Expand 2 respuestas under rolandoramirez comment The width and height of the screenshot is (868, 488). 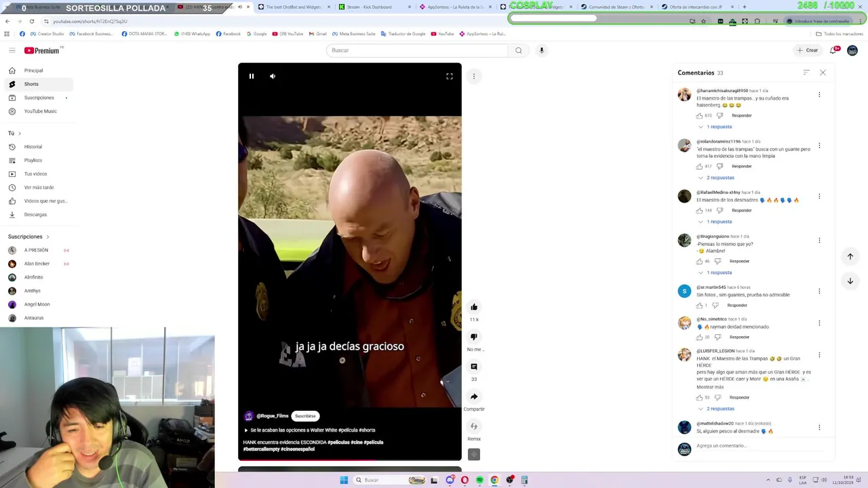coord(716,178)
